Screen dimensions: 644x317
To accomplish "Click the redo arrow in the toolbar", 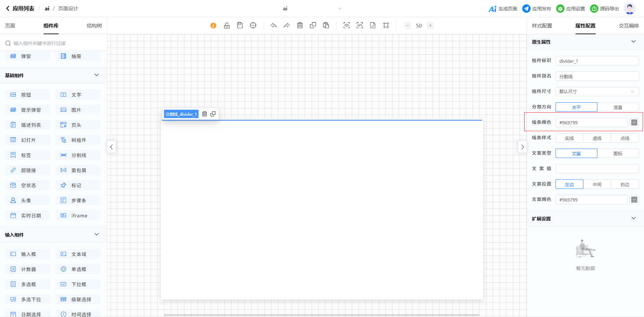I will [x=286, y=25].
